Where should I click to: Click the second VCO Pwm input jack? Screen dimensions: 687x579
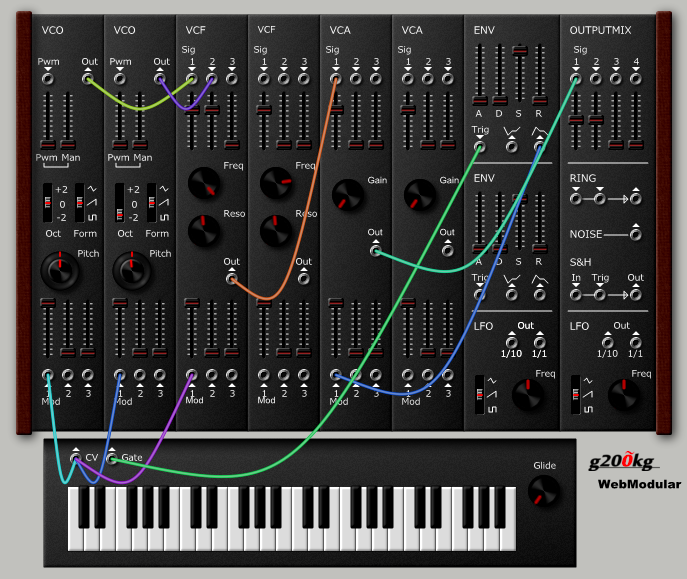[120, 79]
